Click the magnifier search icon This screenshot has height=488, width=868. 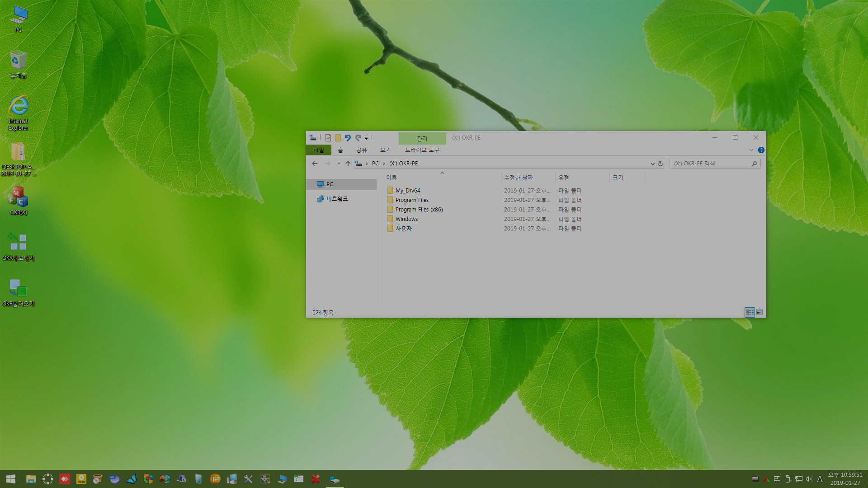click(754, 164)
